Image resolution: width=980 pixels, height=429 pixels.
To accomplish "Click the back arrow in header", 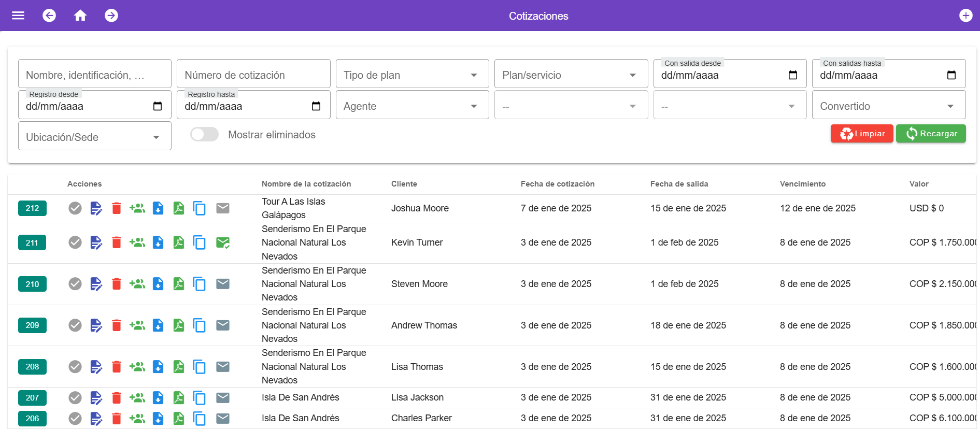I will point(49,16).
